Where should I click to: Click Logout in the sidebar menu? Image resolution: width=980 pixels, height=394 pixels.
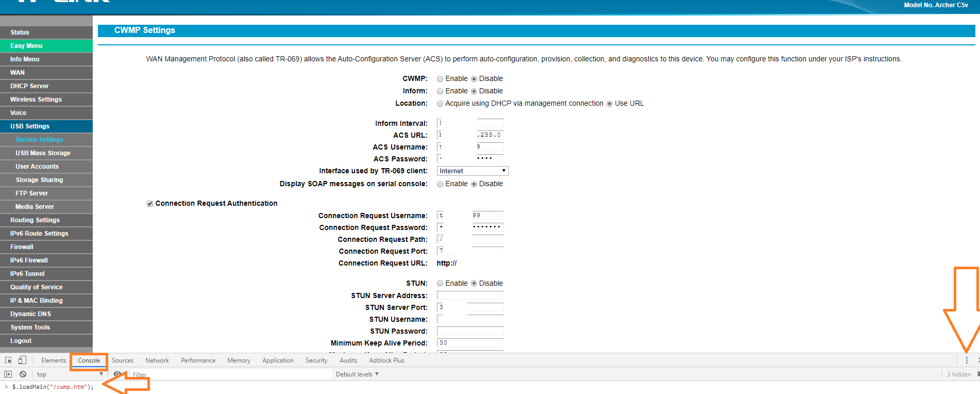click(x=21, y=341)
